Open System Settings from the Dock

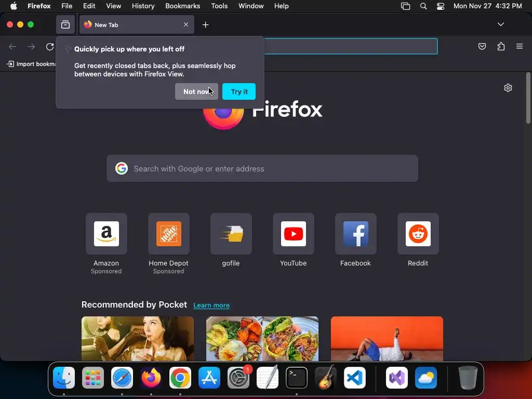(x=238, y=378)
